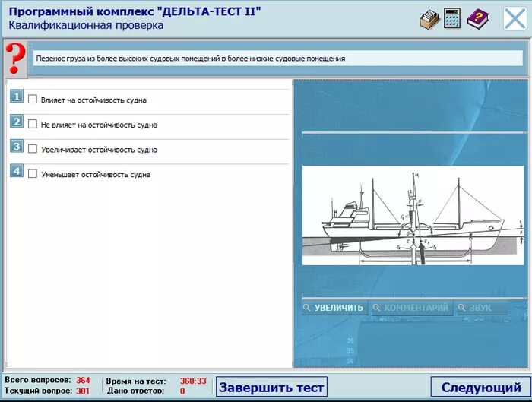
Task: Check 'Не влияет на остойчивость судна' checkbox
Action: coord(33,124)
